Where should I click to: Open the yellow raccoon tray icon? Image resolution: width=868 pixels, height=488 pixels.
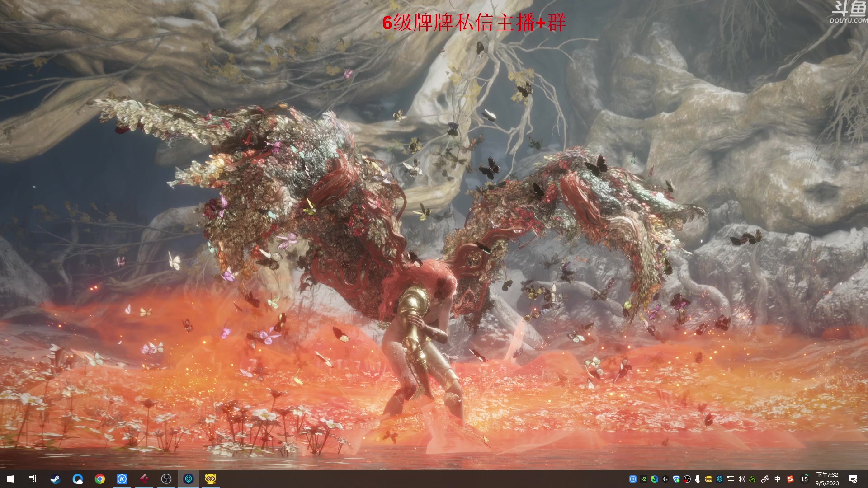709,479
